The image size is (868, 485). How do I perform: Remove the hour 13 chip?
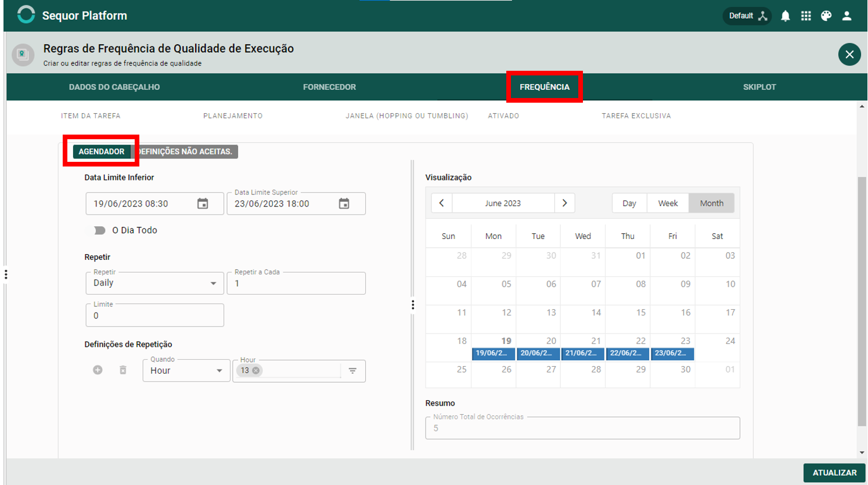pyautogui.click(x=256, y=370)
